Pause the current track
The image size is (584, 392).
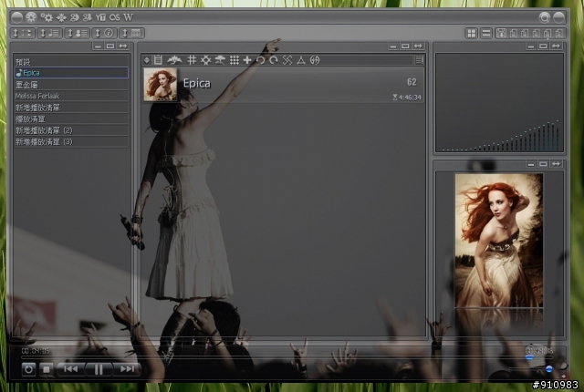(99, 369)
